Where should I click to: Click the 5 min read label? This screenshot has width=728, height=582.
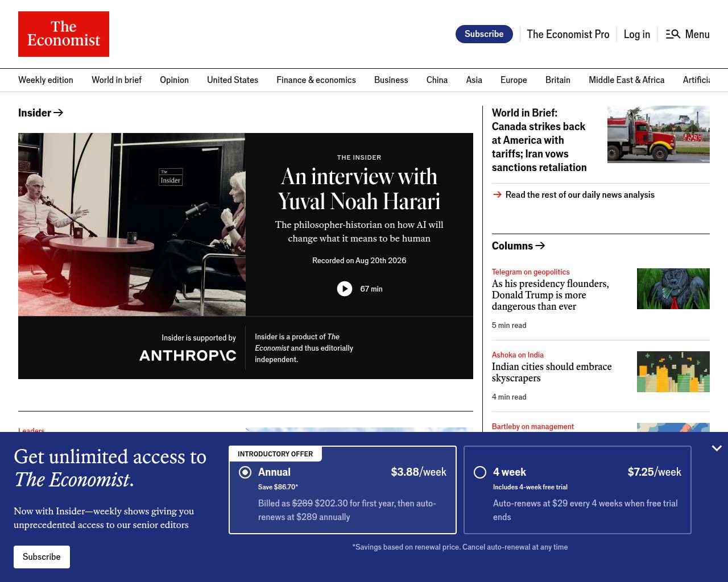509,326
